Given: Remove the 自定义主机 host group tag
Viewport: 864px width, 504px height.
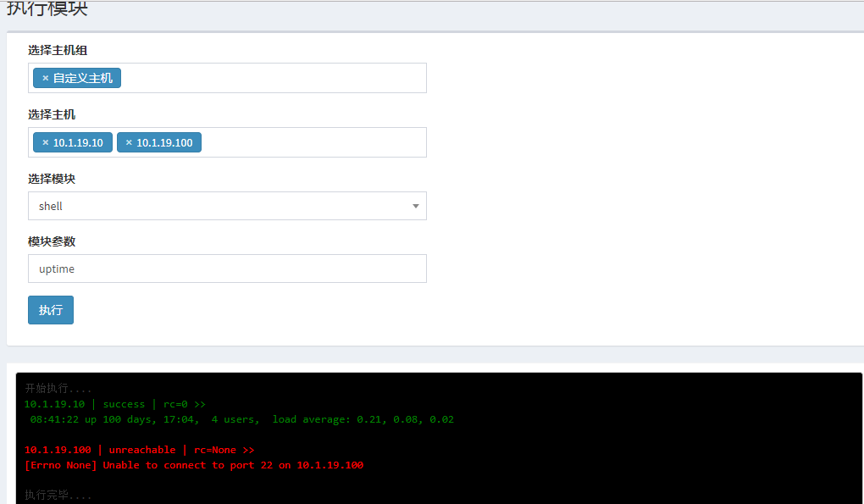Looking at the screenshot, I should [46, 78].
